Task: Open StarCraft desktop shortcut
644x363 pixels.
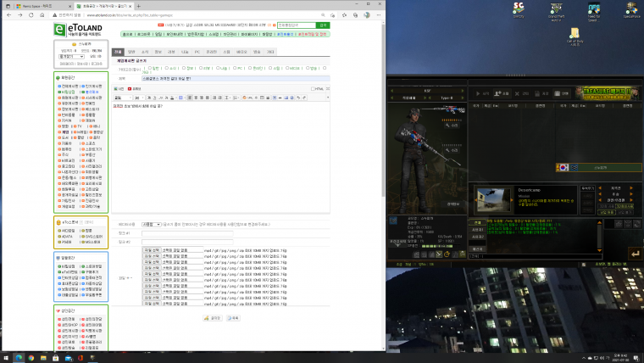Action: [x=519, y=10]
